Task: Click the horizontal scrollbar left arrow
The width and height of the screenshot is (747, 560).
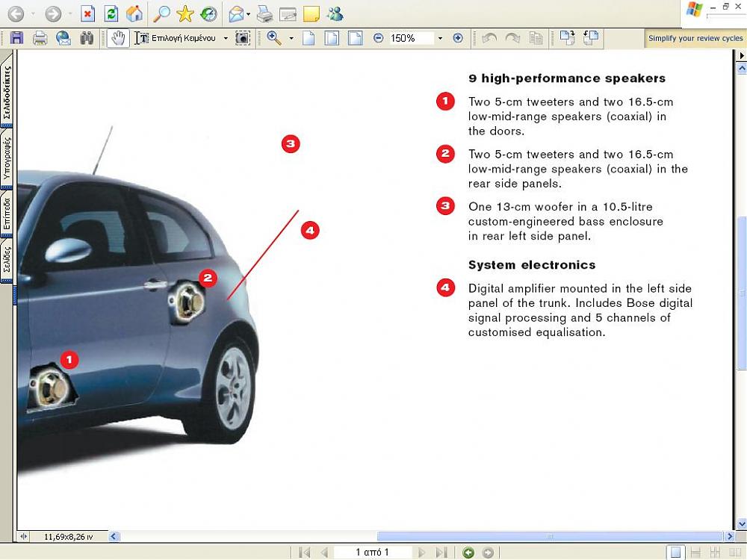Action: (x=114, y=536)
